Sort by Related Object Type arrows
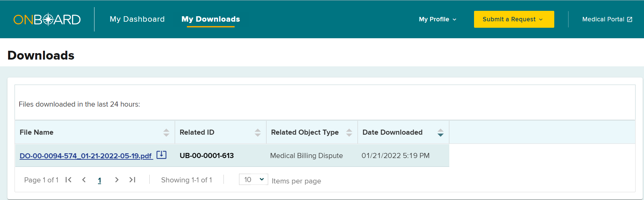This screenshot has width=644, height=200. pos(349,132)
